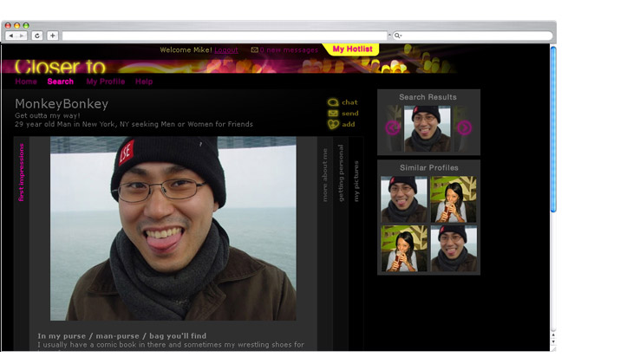Click into the browser address bar

[225, 36]
